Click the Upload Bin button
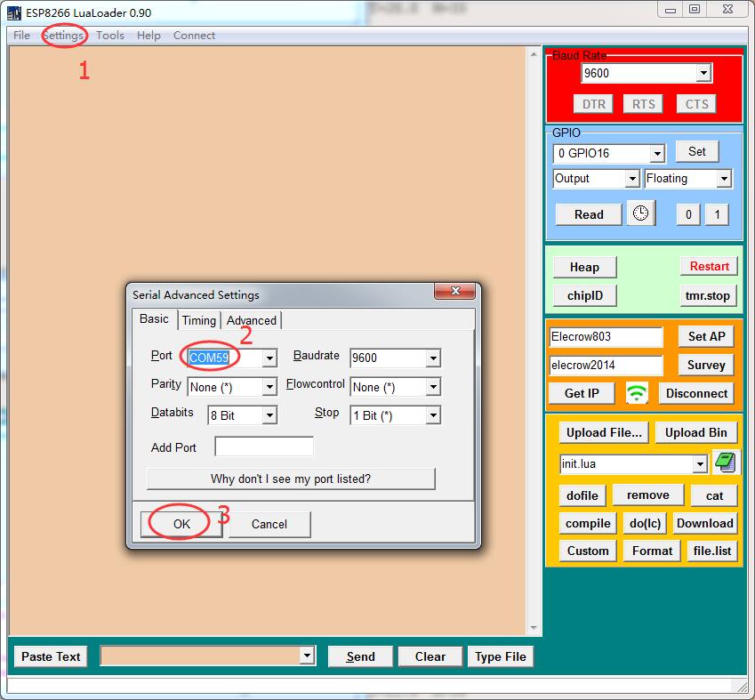This screenshot has width=755, height=700. (x=695, y=432)
